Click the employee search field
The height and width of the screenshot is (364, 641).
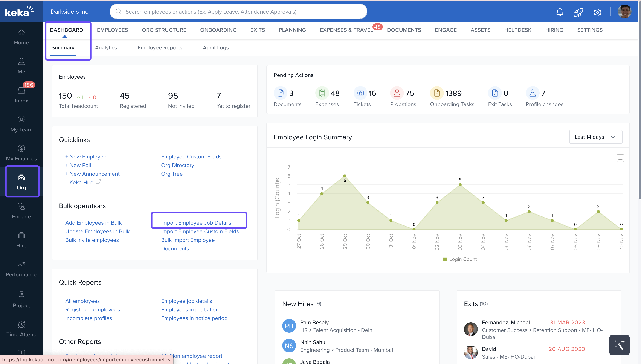pyautogui.click(x=238, y=12)
